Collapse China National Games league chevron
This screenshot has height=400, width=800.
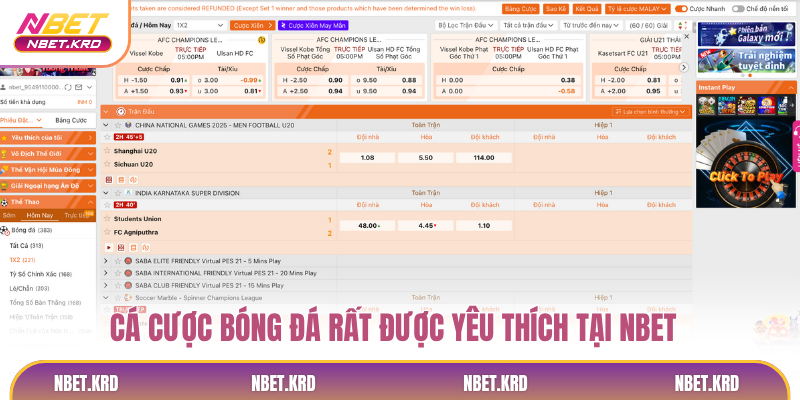pos(106,125)
